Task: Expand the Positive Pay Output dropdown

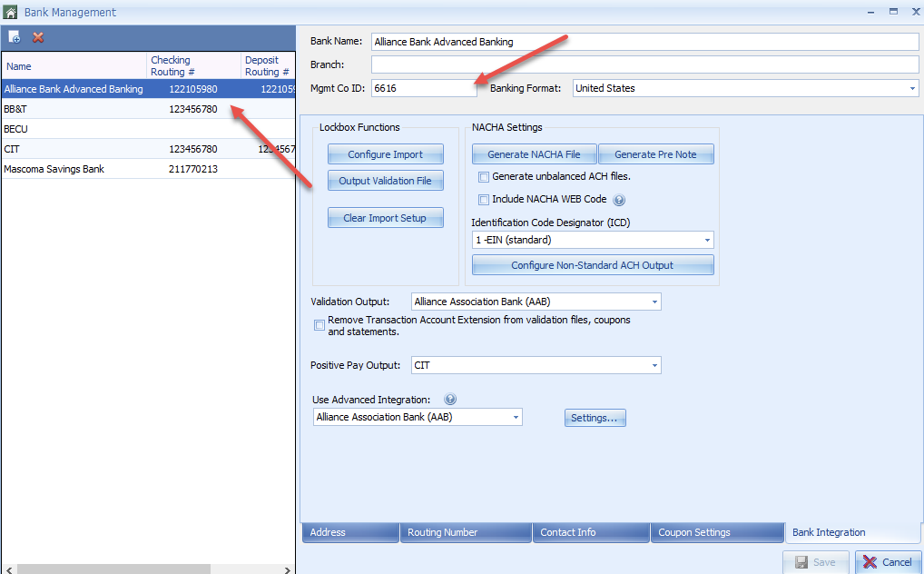Action: click(x=654, y=366)
